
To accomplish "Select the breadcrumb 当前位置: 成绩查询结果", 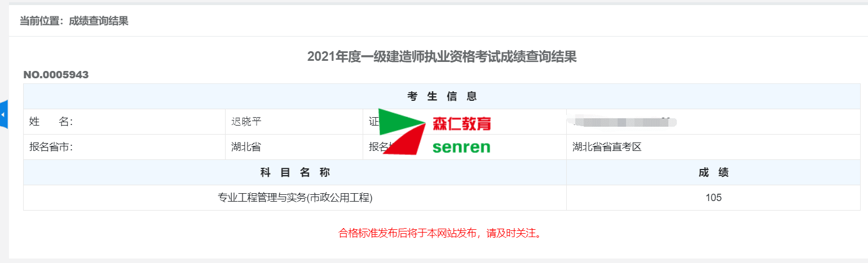I will 74,21.
